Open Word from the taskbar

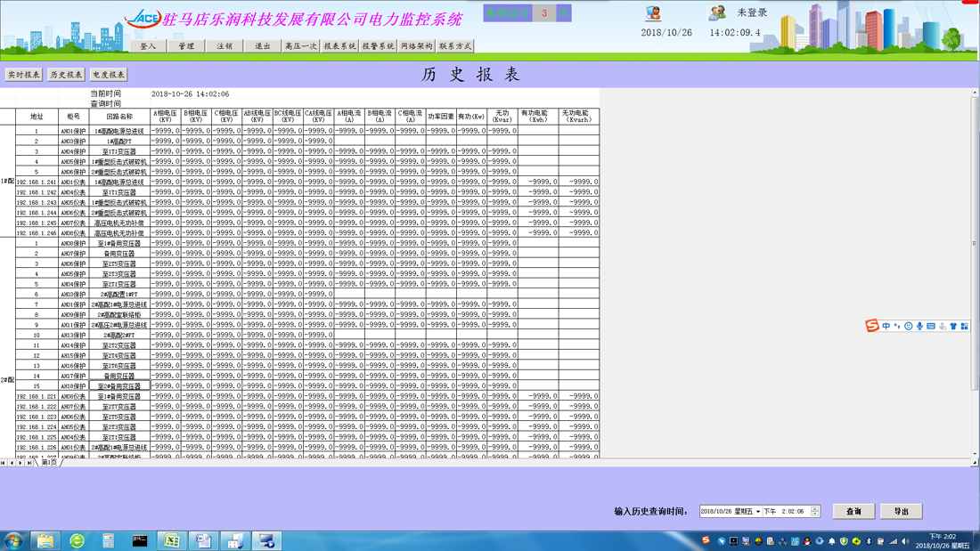(x=203, y=541)
